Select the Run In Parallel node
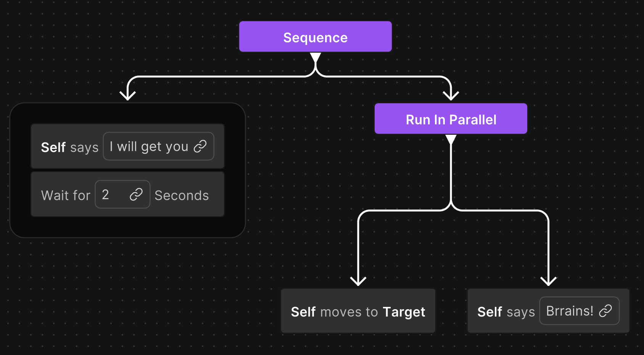 click(451, 119)
